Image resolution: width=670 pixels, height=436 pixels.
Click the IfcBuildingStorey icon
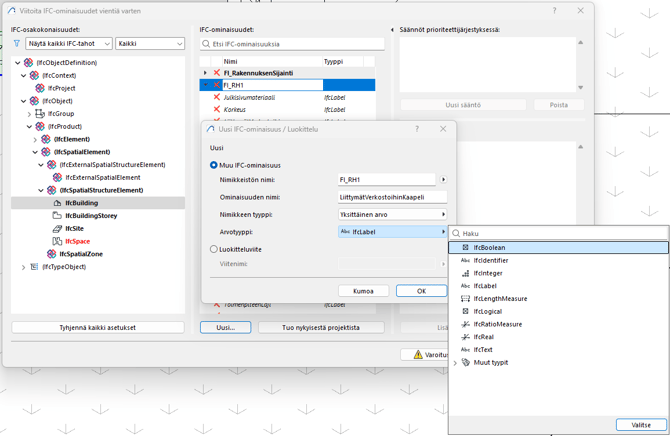[x=57, y=216]
